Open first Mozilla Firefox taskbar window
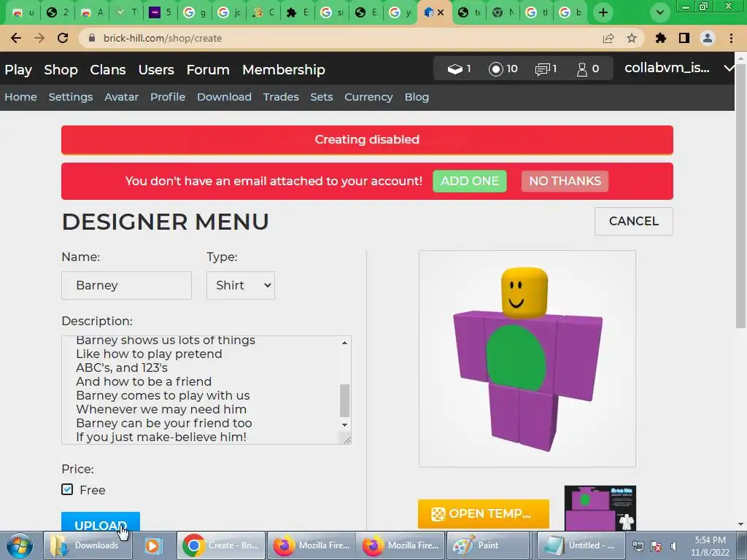This screenshot has height=560, width=747. click(310, 545)
